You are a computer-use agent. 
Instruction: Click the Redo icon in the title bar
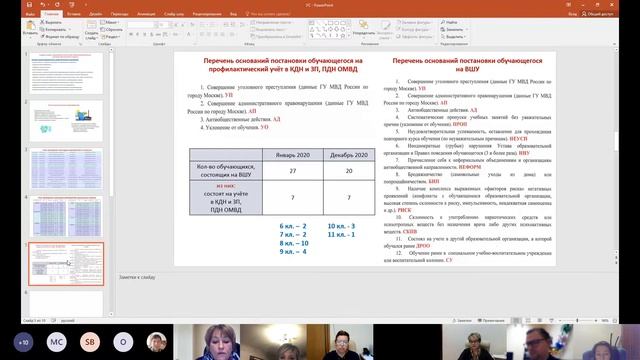coord(57,5)
